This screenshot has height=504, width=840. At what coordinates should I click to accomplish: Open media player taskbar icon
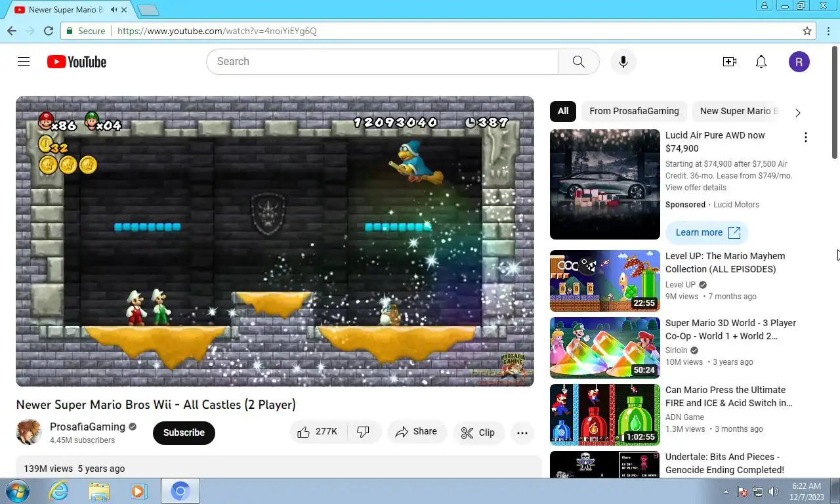click(138, 491)
